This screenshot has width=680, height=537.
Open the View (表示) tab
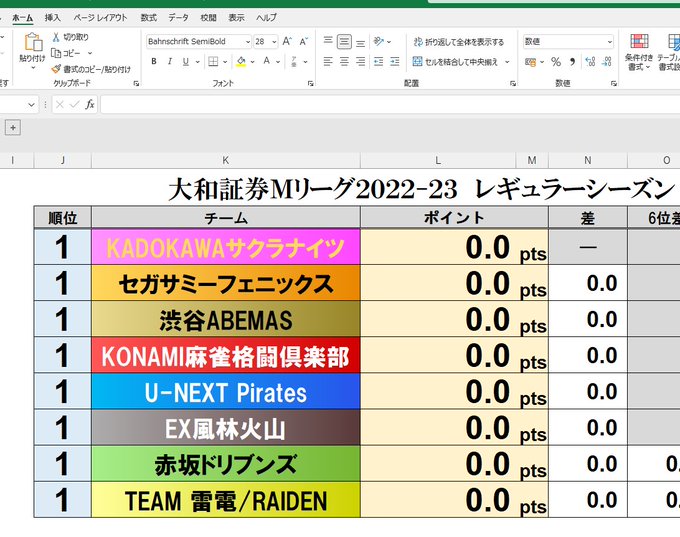[x=236, y=18]
